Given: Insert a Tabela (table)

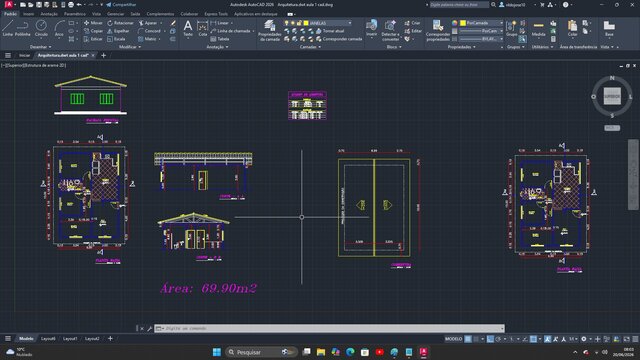Looking at the screenshot, I should tap(220, 39).
